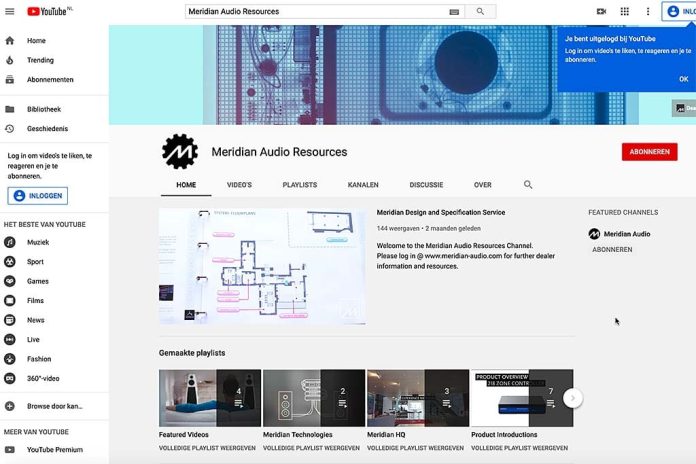Screen dimensions: 696x464
Task: Open the Meridian Audio featured channel link
Action: pyautogui.click(x=627, y=234)
